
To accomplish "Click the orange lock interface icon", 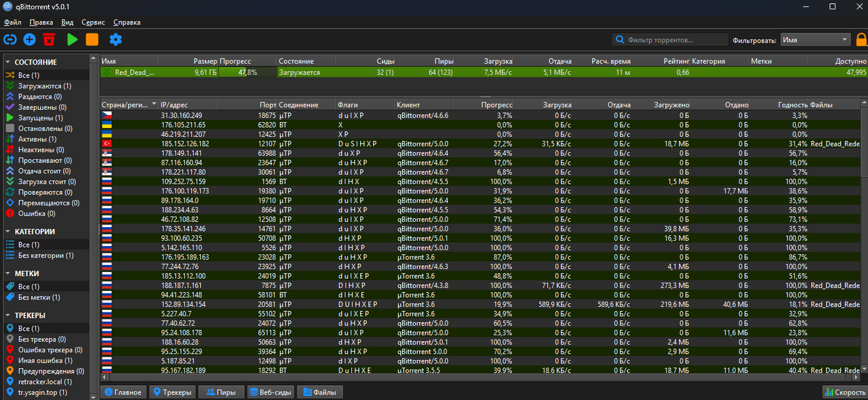I will click(861, 39).
